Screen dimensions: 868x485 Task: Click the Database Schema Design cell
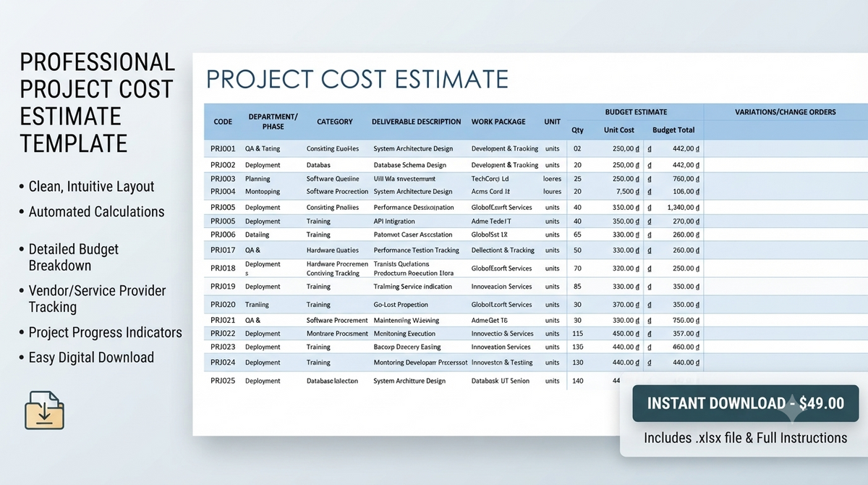tap(409, 165)
